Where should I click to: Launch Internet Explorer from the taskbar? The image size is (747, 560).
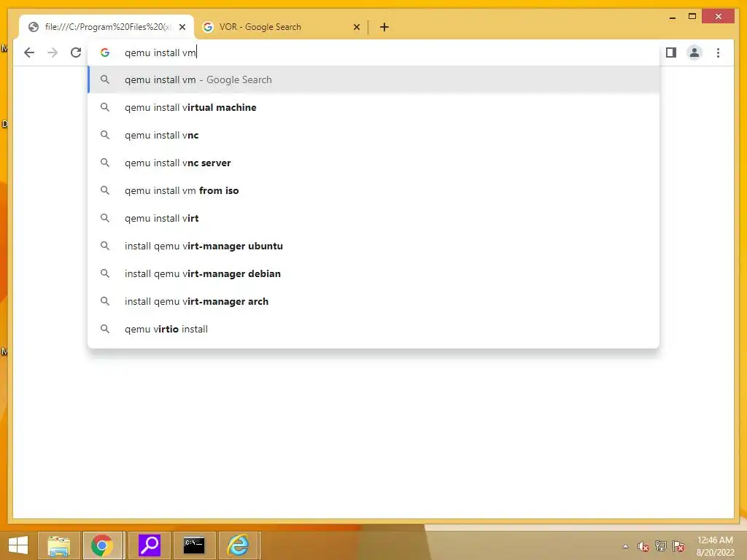pyautogui.click(x=238, y=545)
